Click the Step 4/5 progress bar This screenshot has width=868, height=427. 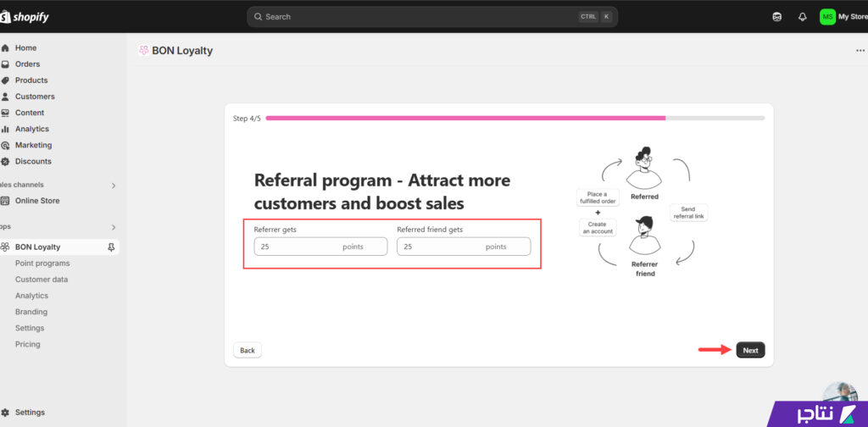click(x=515, y=118)
